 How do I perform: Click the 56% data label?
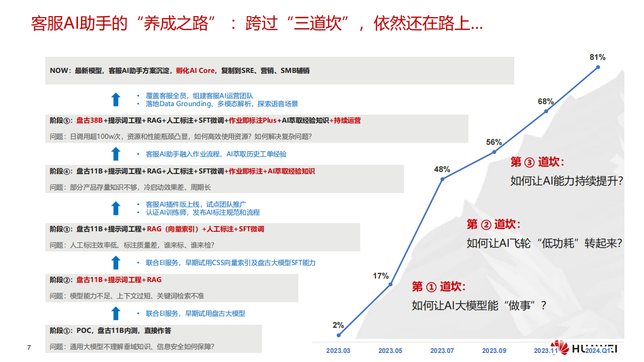click(494, 142)
